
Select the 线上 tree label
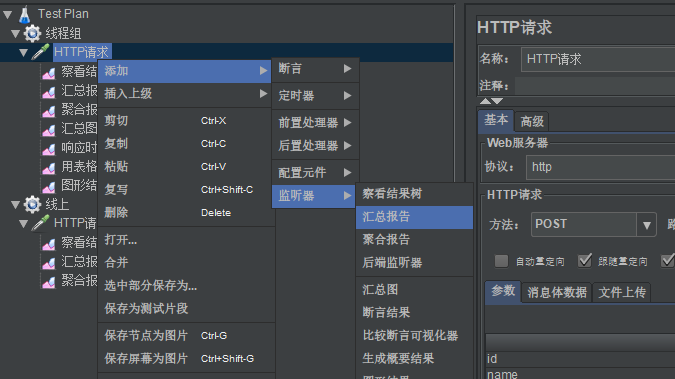(57, 205)
